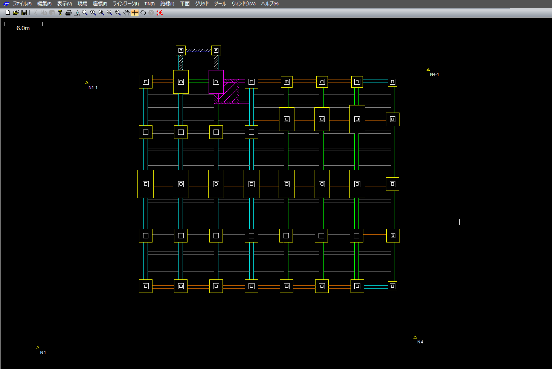Click the last magnifier zoom icon
The height and width of the screenshot is (369, 552).
(x=118, y=13)
